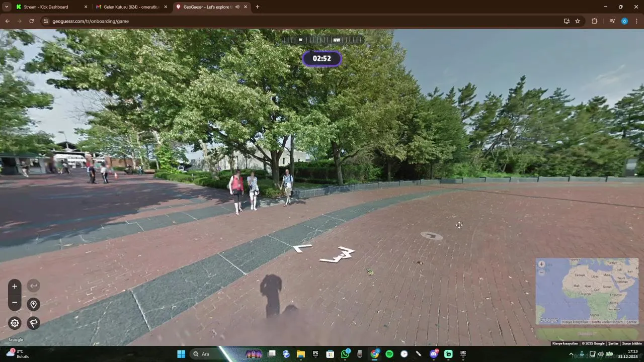Open the Klavye kısayolları link at bottom
Screen dimensions: 644x362
tap(565, 343)
